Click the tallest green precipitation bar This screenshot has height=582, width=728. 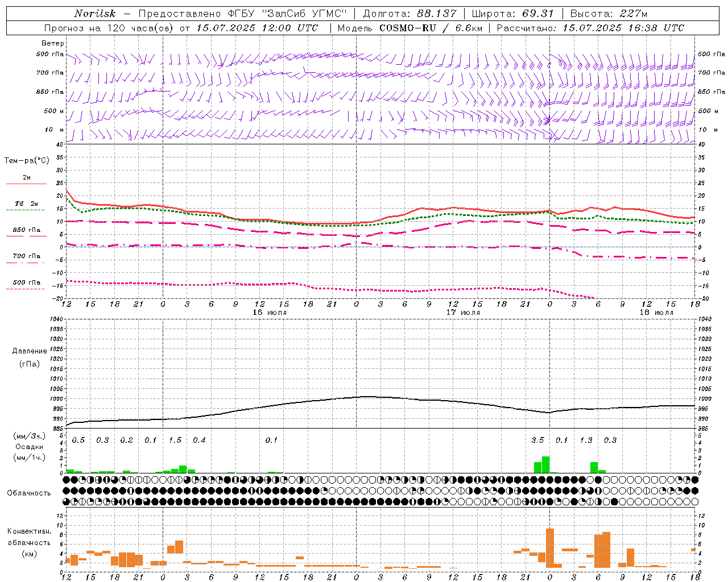(x=545, y=464)
